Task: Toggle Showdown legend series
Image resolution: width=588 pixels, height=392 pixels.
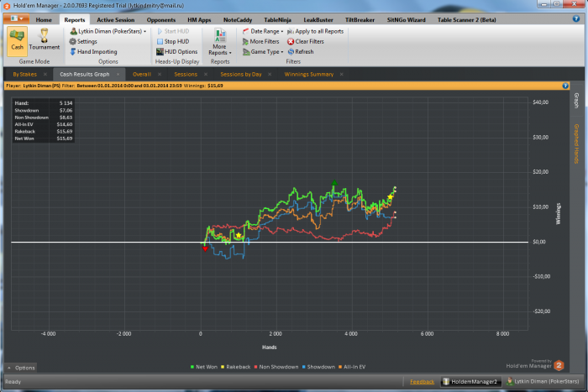Action: [x=318, y=367]
